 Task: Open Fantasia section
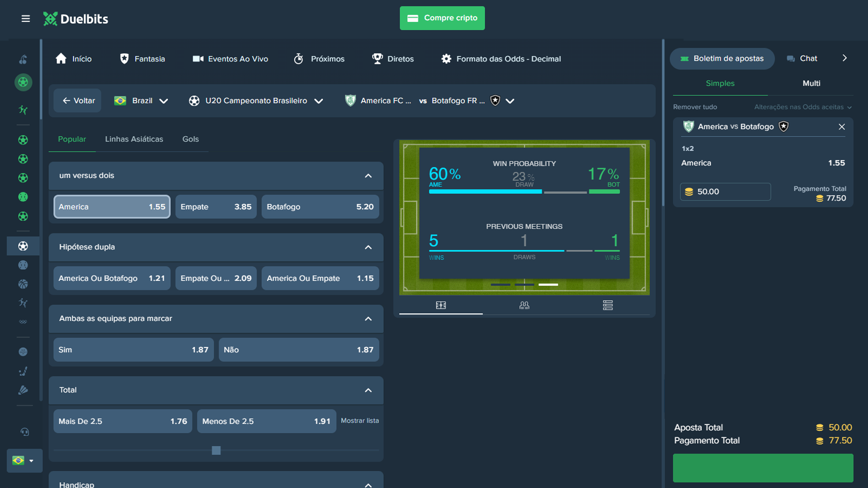pos(142,59)
